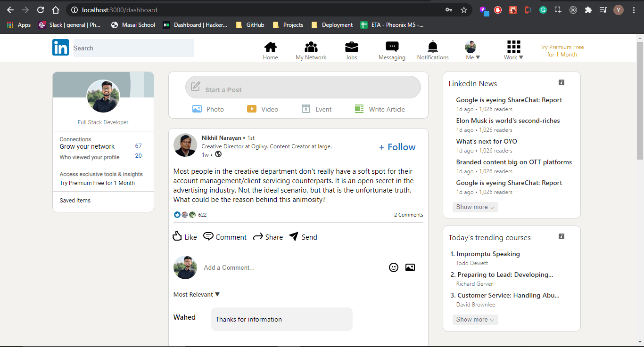Image resolution: width=644 pixels, height=347 pixels.
Task: Bookmark this page with the star icon
Action: (464, 10)
